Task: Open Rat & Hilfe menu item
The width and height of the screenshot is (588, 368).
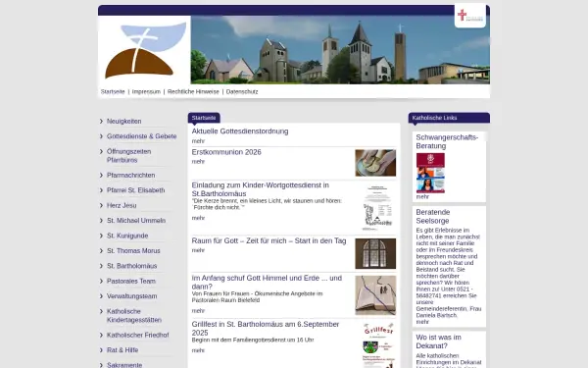Action: point(122,350)
